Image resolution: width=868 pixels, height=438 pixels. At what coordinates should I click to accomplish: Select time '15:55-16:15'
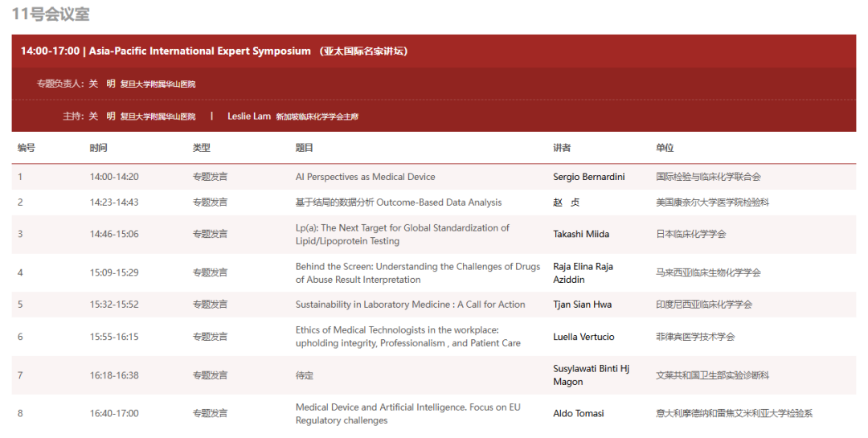pyautogui.click(x=114, y=337)
